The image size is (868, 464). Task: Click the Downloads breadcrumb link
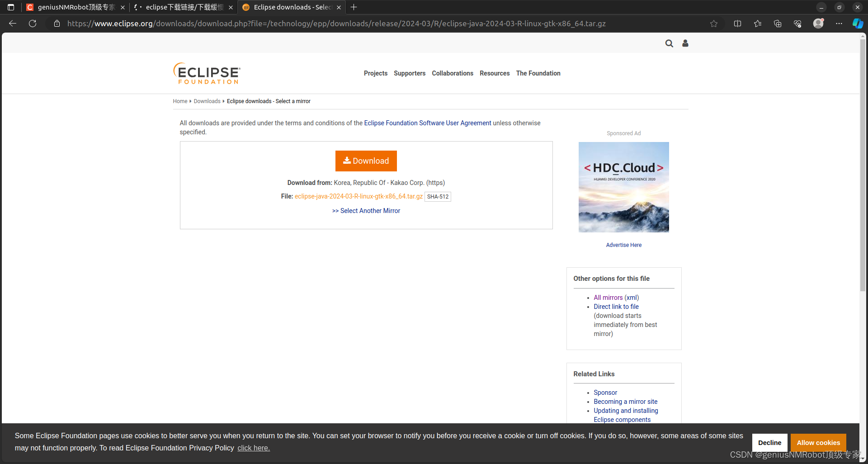point(207,101)
